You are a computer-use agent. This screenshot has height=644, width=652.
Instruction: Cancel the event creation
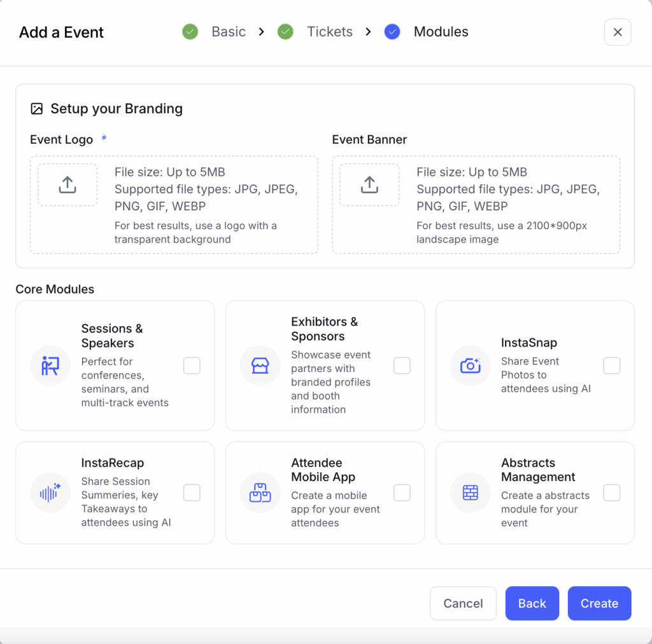463,603
